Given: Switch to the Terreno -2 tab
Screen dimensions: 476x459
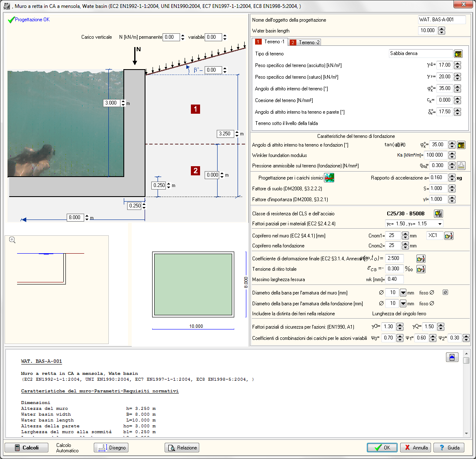Looking at the screenshot, I should pyautogui.click(x=305, y=42).
